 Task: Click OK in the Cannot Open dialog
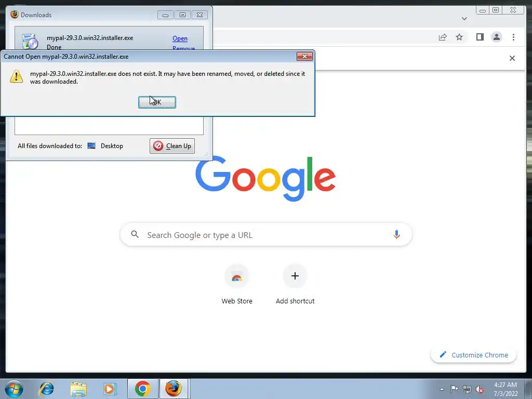point(157,102)
